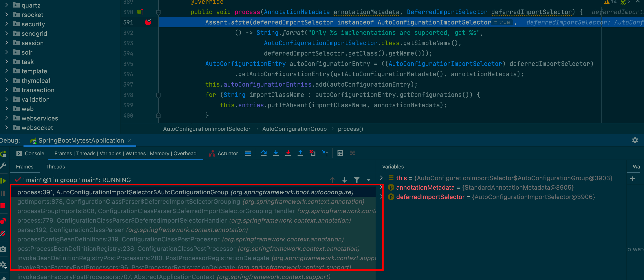The image size is (644, 280).
Task: Click AutoConfigurationGroup breadcrumb
Action: tap(294, 129)
